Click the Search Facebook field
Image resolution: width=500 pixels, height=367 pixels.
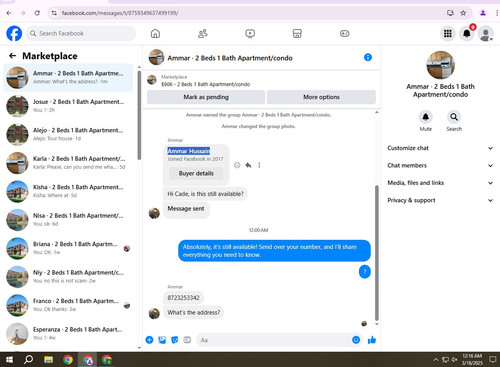(x=81, y=33)
